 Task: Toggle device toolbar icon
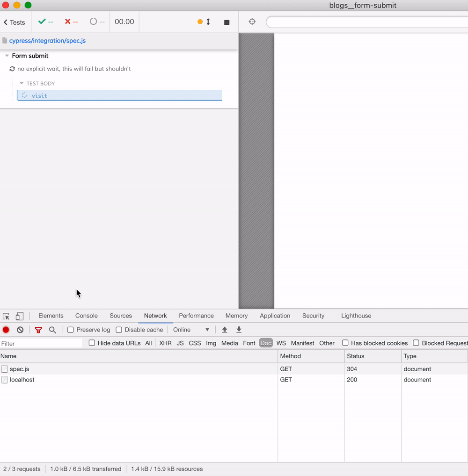click(x=19, y=316)
